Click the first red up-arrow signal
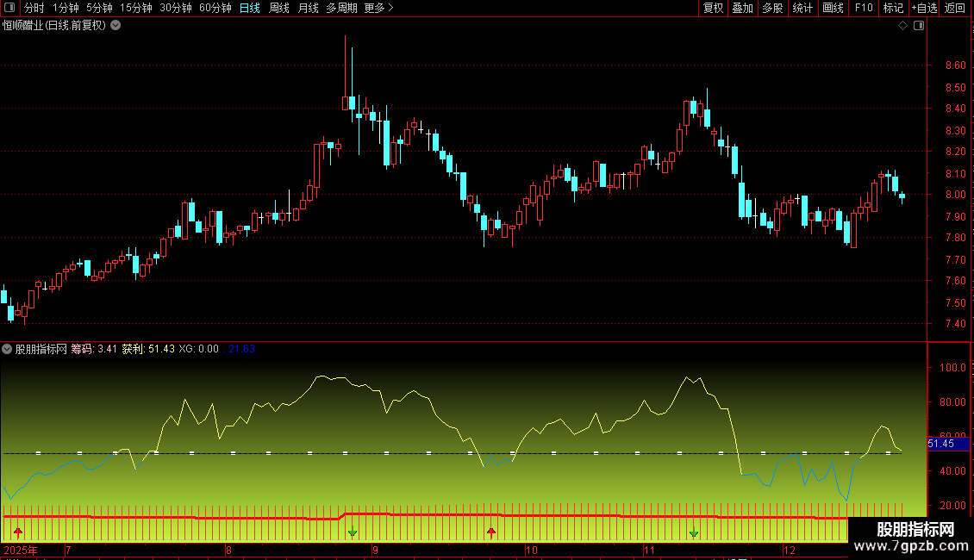 tap(18, 532)
